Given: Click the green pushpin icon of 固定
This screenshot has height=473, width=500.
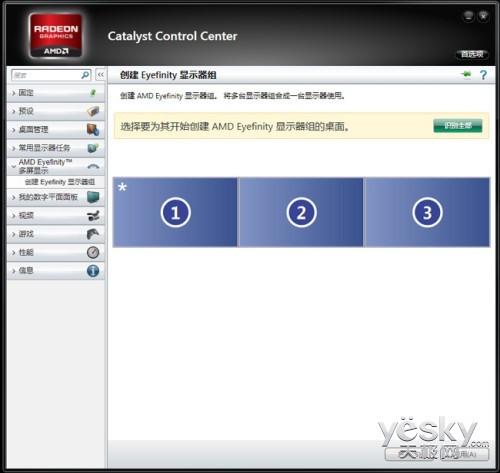Looking at the screenshot, I should click(93, 92).
